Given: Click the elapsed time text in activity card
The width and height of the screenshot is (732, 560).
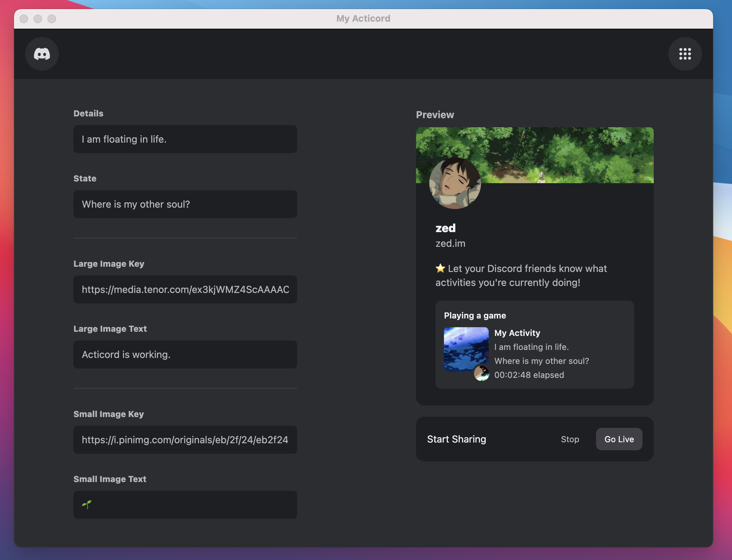Looking at the screenshot, I should tap(529, 375).
